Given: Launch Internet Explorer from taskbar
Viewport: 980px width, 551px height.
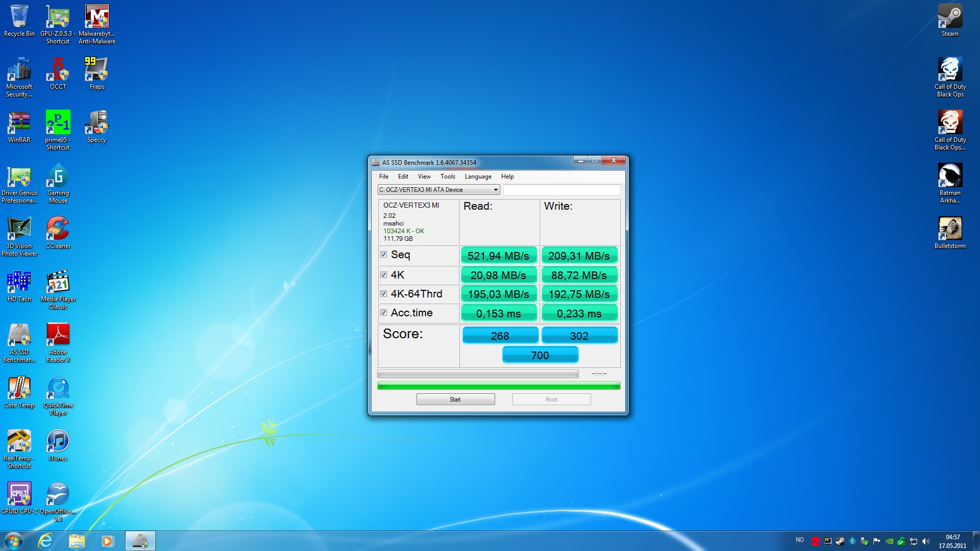Looking at the screenshot, I should pyautogui.click(x=45, y=541).
